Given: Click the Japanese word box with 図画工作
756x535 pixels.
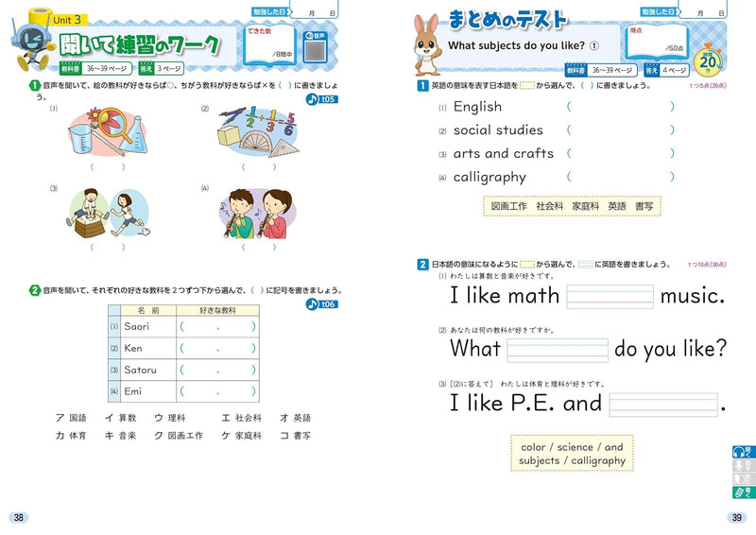Looking at the screenshot, I should 572,206.
